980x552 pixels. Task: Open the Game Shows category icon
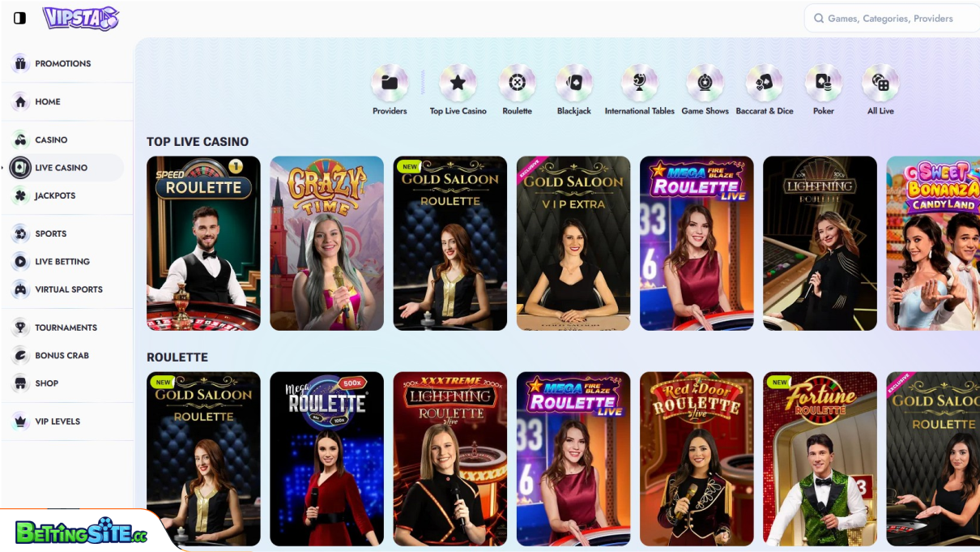705,82
